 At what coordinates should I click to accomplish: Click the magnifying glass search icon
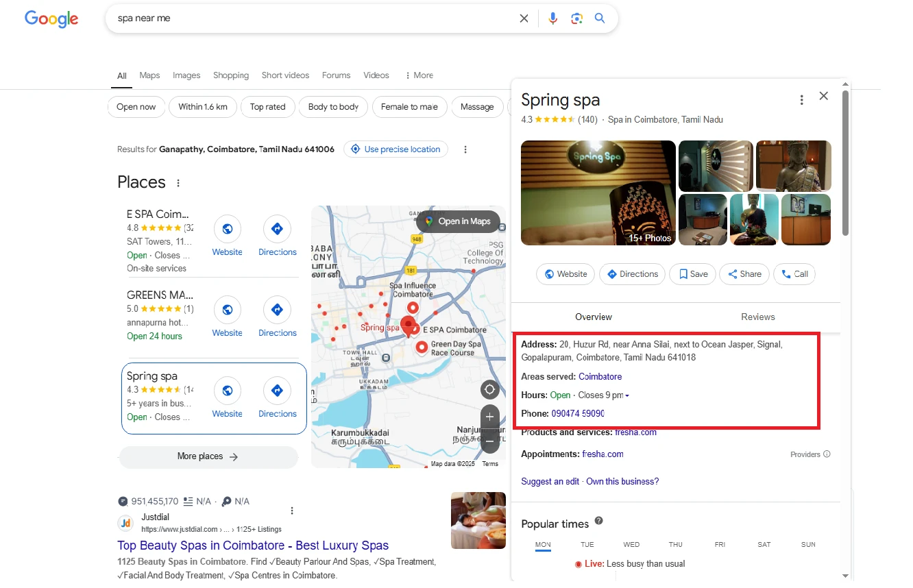pos(600,19)
